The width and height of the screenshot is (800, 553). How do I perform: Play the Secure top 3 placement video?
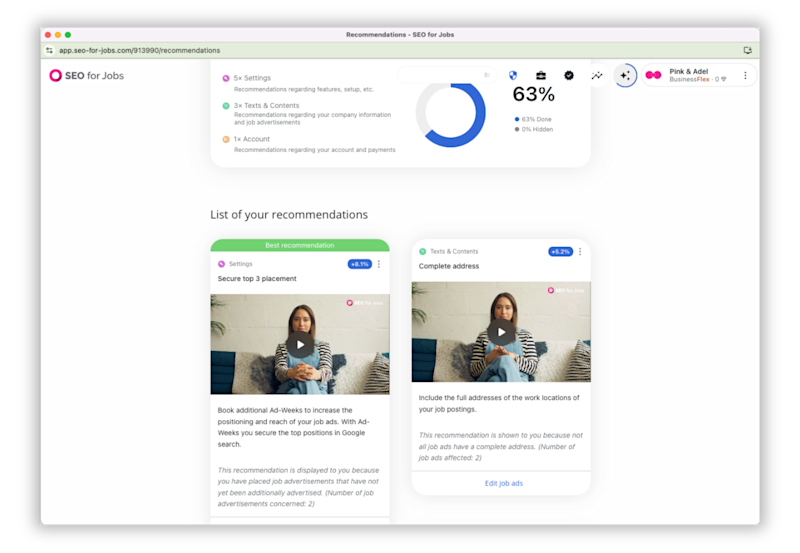click(300, 344)
